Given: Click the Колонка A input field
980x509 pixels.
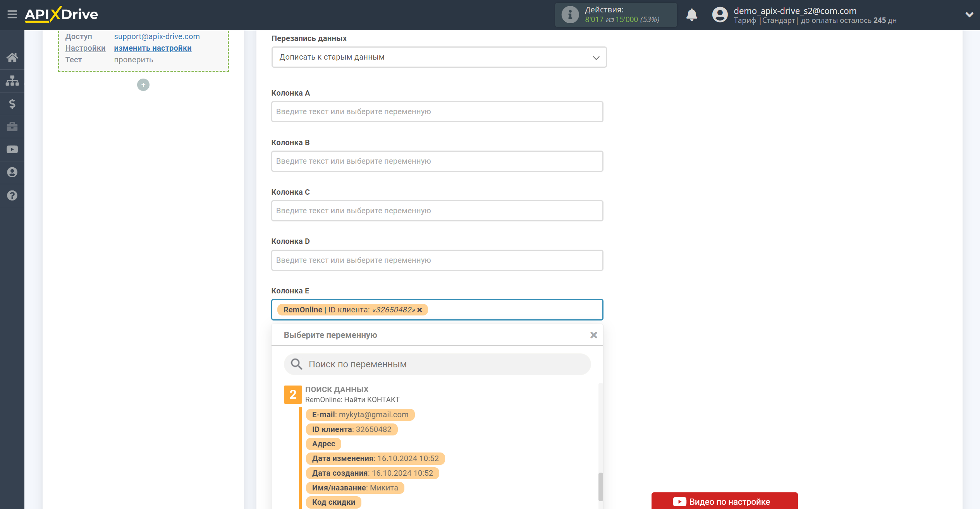Looking at the screenshot, I should (x=437, y=111).
